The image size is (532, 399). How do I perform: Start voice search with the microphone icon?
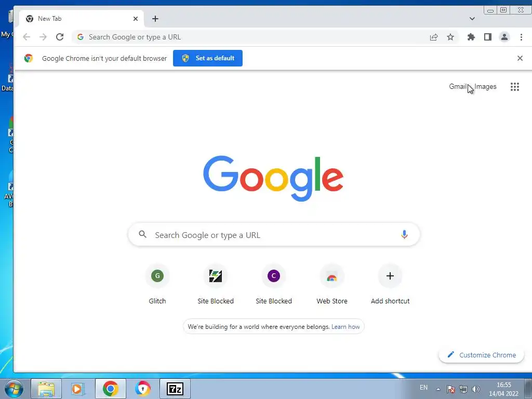pyautogui.click(x=404, y=234)
